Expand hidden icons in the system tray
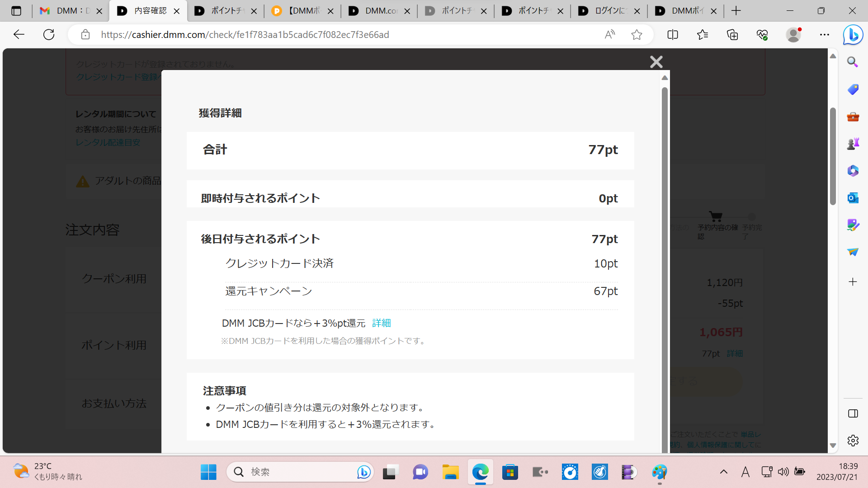Screen dimensions: 868x488 [x=723, y=471]
